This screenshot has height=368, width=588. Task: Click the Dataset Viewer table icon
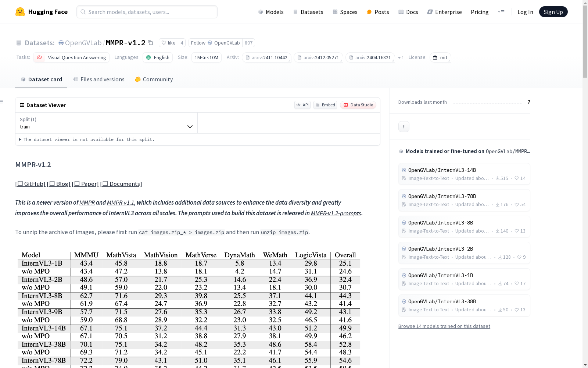coord(22,105)
